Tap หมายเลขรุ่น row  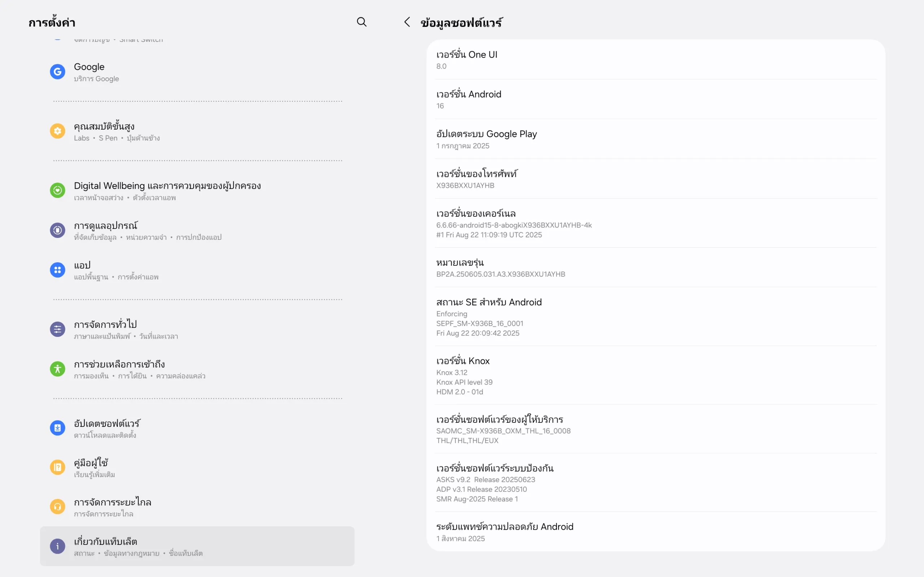656,267
